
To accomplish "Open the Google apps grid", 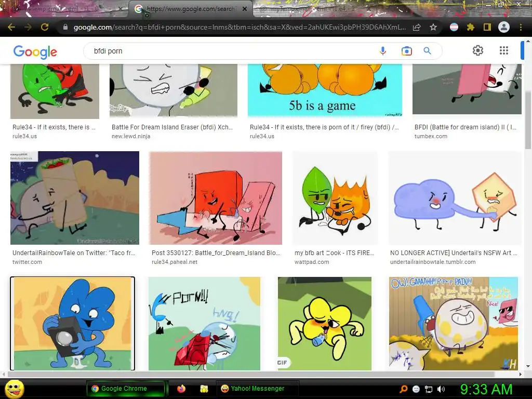I will [x=504, y=50].
